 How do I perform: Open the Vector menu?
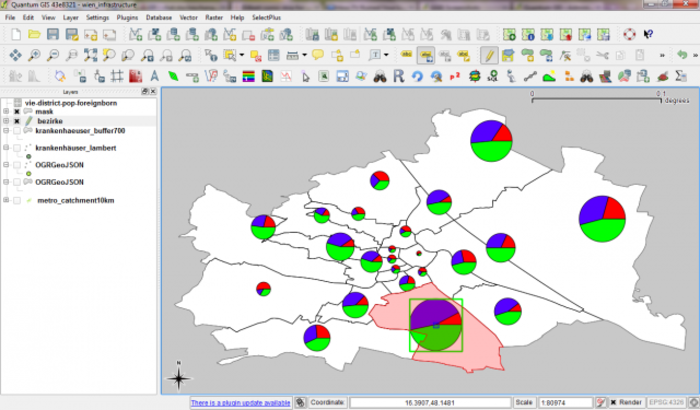(188, 18)
